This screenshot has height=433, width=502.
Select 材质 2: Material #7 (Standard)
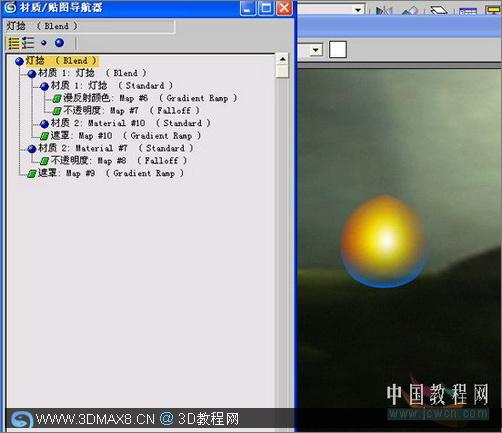(x=116, y=148)
